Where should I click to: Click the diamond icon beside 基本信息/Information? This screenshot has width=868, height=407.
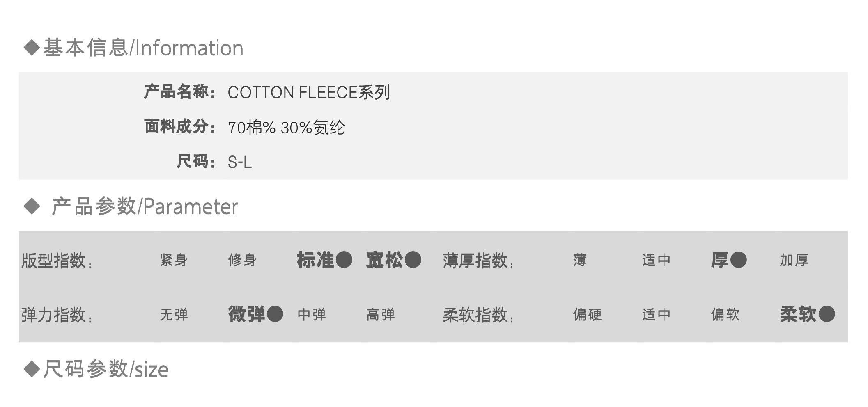pos(32,48)
